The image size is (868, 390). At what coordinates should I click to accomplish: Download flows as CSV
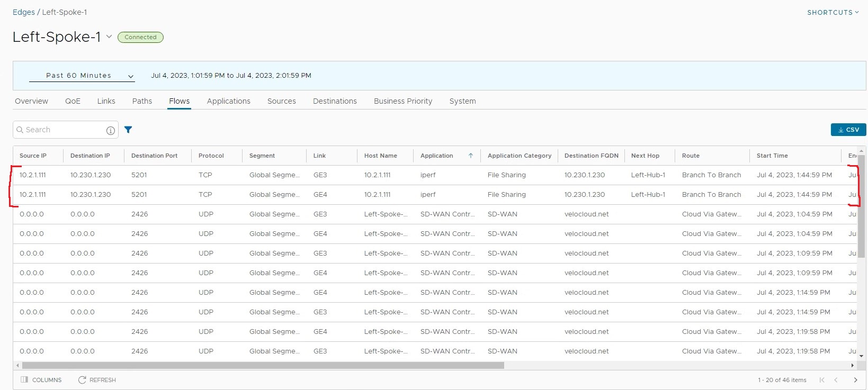(x=848, y=130)
